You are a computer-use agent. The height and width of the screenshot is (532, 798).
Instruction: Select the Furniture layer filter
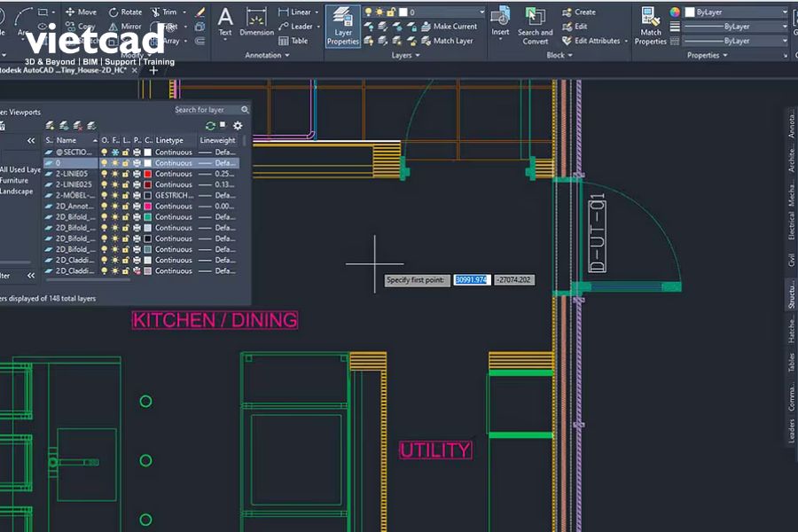[14, 180]
